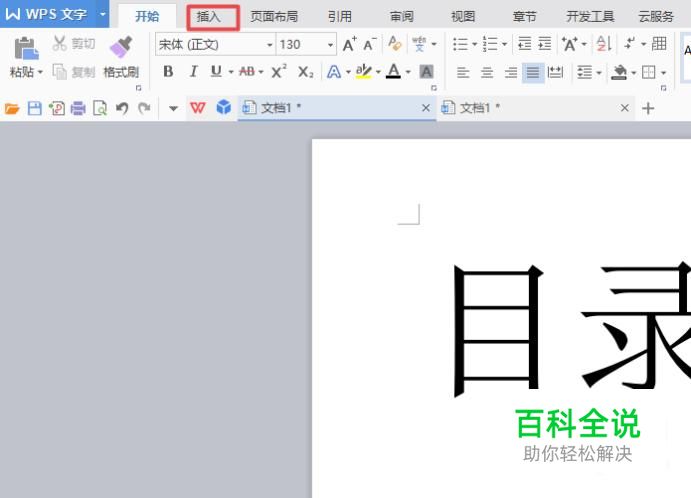This screenshot has width=691, height=498.
Task: Toggle Underline formatting
Action: pyautogui.click(x=216, y=71)
